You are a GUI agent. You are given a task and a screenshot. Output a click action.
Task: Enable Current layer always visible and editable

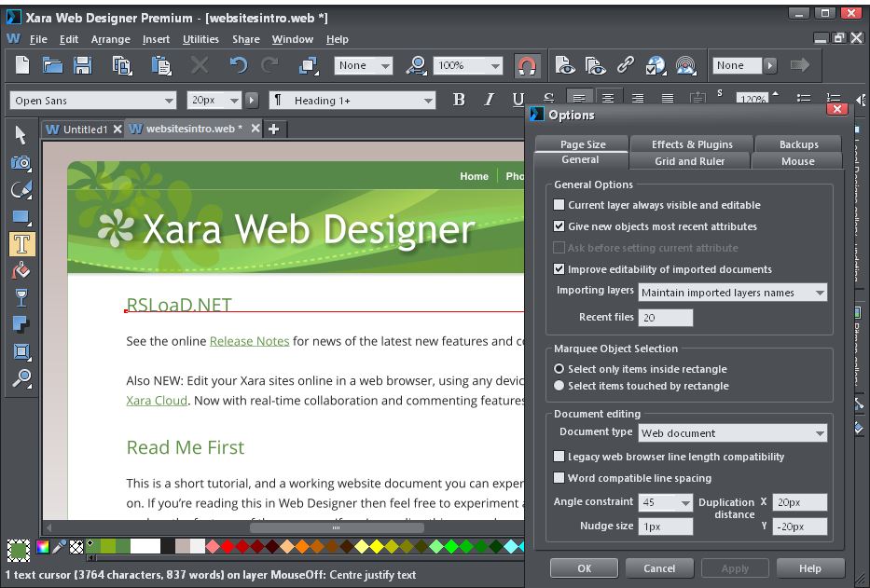559,205
